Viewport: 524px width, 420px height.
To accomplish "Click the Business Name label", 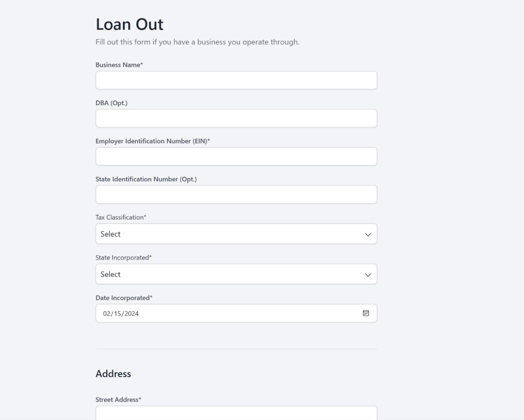I will tap(119, 65).
